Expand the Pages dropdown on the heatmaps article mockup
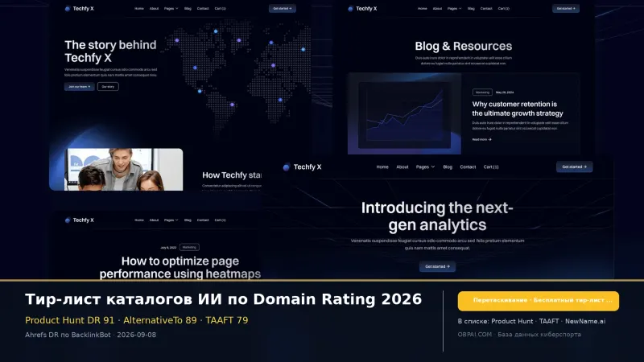This screenshot has width=644, height=362. pos(171,220)
